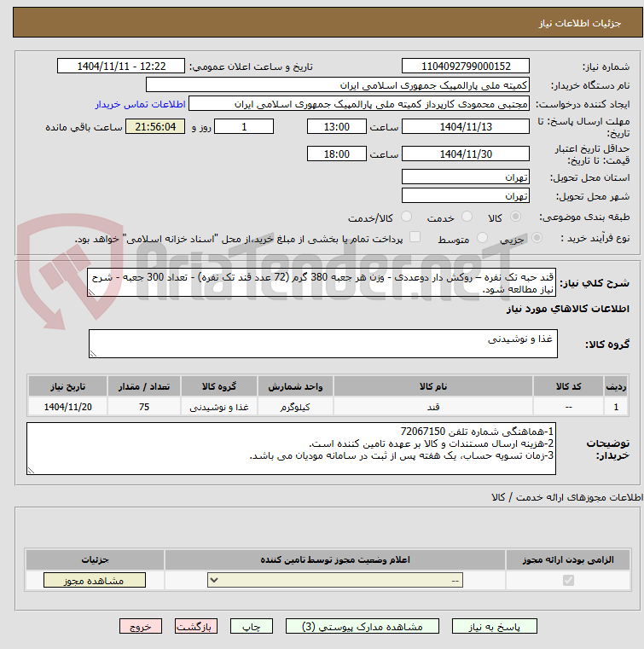Select the کالا/خدمت radio button
Image resolution: width=644 pixels, height=649 pixels.
coord(406,217)
